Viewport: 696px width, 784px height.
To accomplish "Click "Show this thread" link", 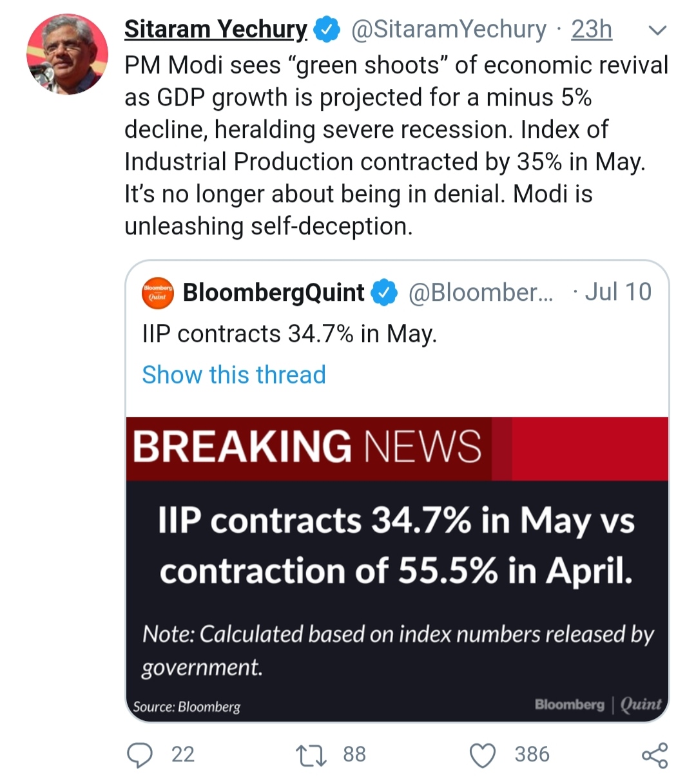I will (234, 375).
